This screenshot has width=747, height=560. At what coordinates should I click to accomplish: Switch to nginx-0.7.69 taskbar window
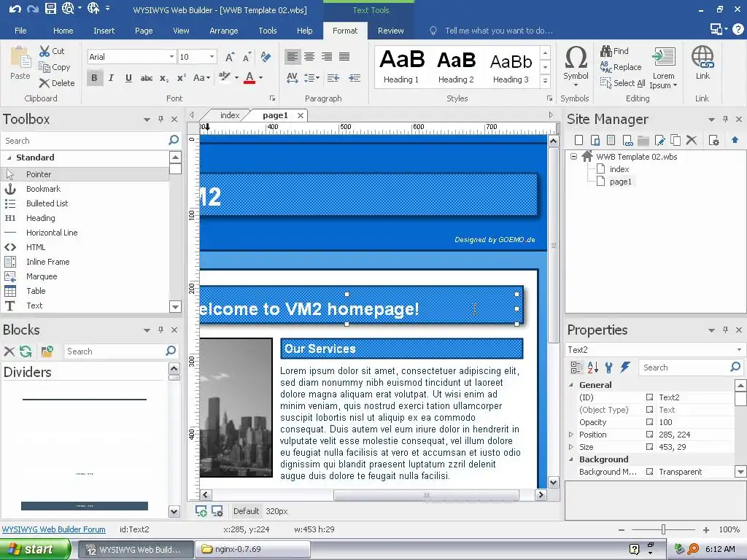(252, 549)
